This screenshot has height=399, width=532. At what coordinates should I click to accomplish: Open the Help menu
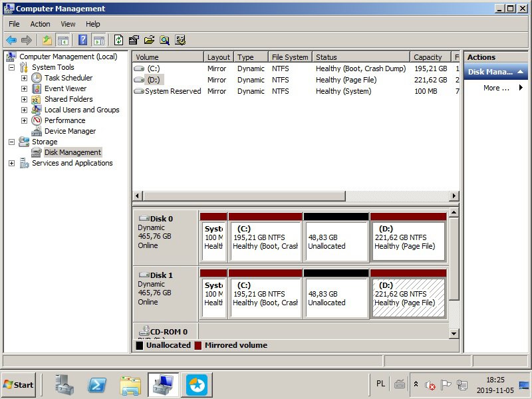click(92, 24)
